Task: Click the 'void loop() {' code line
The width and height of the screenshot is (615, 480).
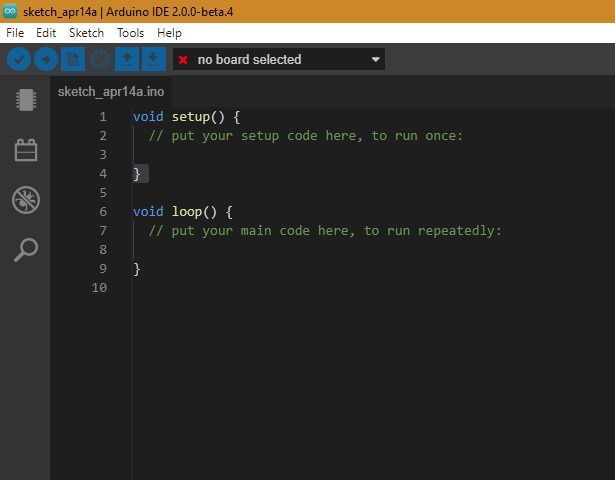Action: click(x=182, y=212)
